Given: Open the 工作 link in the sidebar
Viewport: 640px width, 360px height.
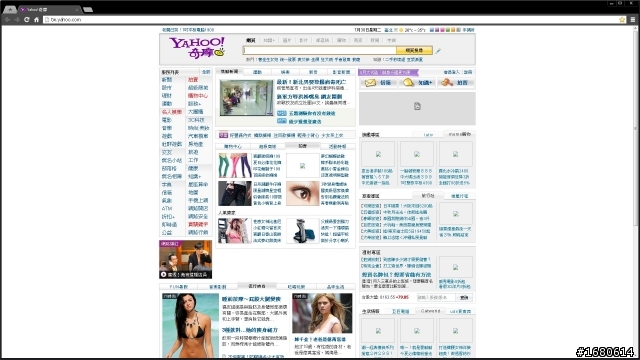Looking at the screenshot, I should [x=193, y=160].
